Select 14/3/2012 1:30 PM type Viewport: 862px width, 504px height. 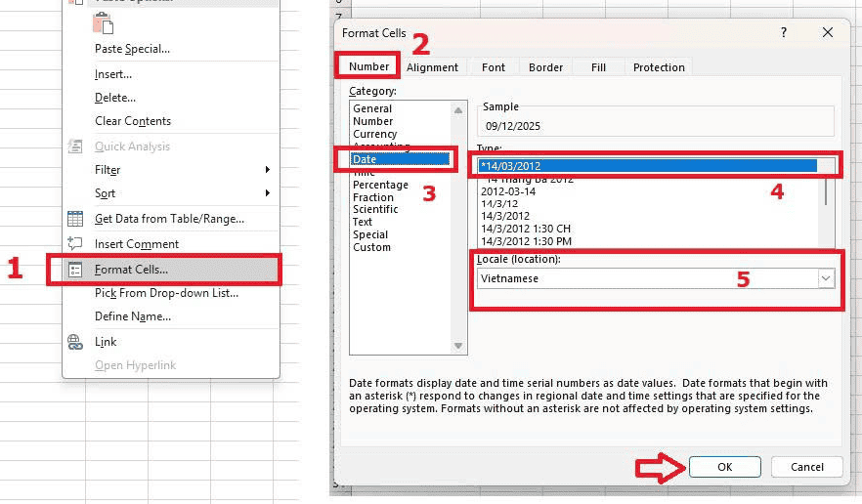click(526, 241)
